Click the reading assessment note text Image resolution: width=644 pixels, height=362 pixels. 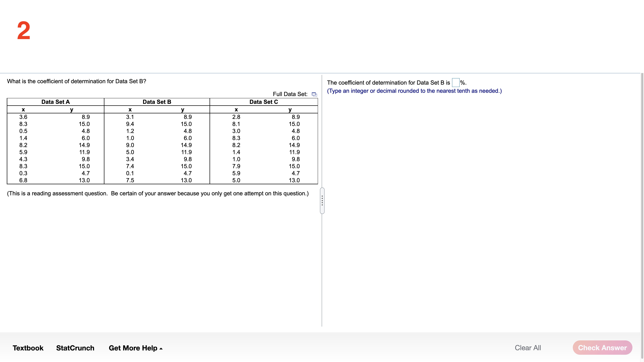[158, 193]
